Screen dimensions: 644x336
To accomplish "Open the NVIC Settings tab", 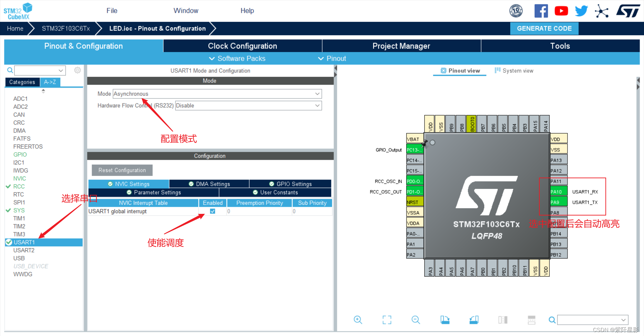I will 129,184.
